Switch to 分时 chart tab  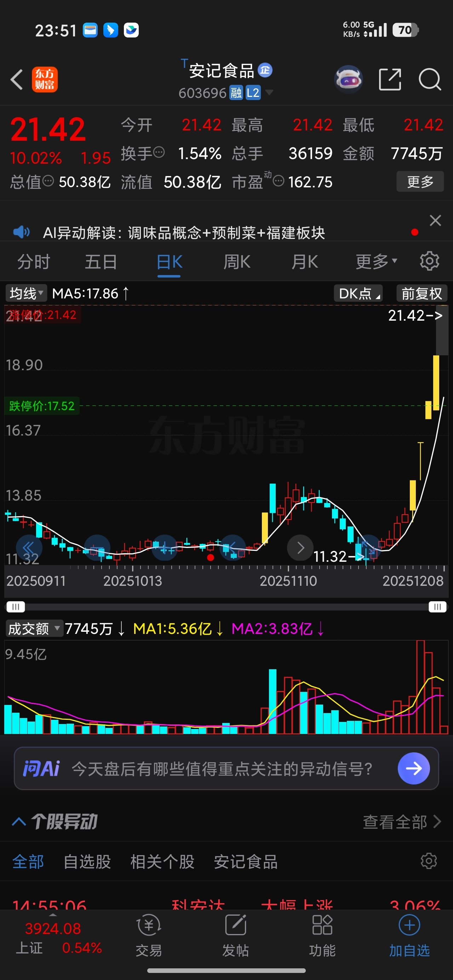pos(34,262)
